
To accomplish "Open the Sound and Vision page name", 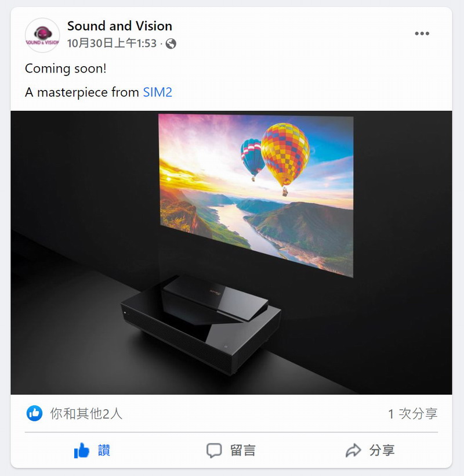I will pos(119,26).
